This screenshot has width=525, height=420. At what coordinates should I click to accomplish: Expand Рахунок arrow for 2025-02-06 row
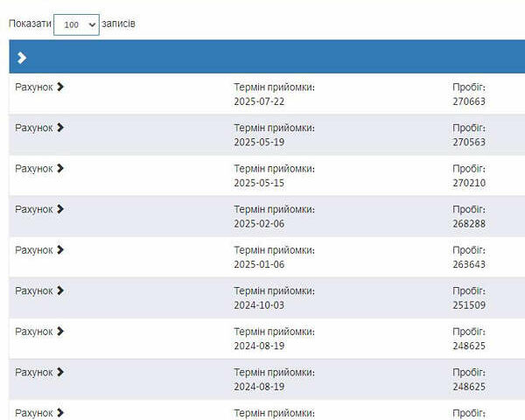pos(60,209)
